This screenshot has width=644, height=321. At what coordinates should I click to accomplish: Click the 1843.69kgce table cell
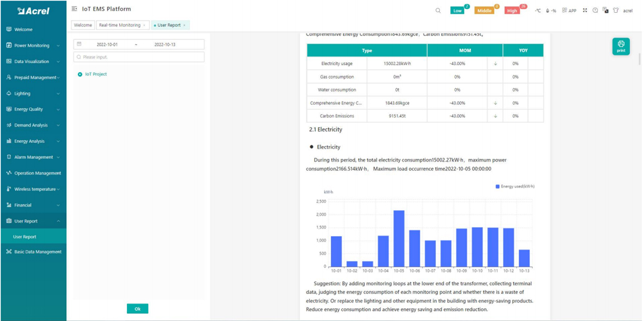pyautogui.click(x=397, y=103)
